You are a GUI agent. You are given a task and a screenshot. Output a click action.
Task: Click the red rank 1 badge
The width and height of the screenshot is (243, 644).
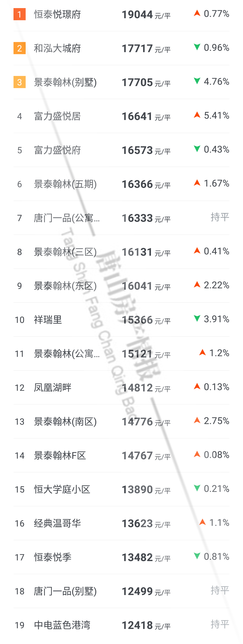20,14
